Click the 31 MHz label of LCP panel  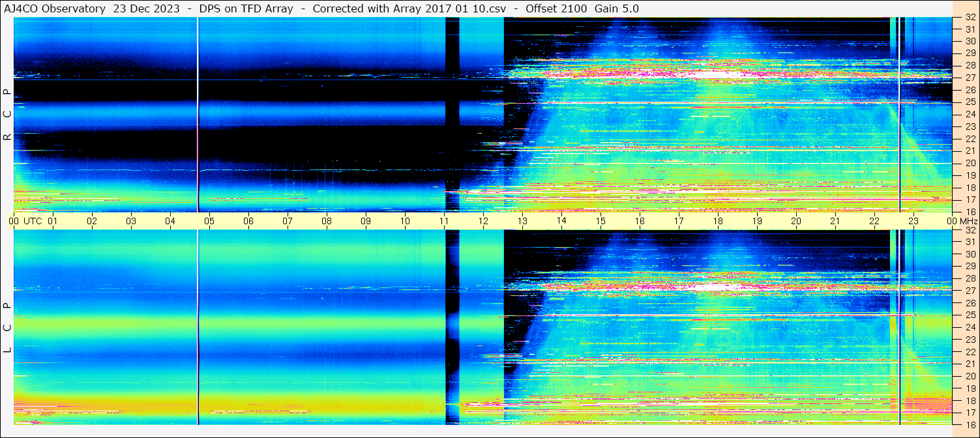pos(970,242)
